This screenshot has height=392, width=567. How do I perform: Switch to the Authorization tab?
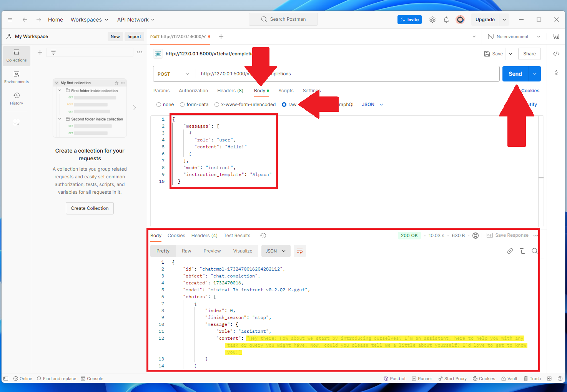click(193, 91)
